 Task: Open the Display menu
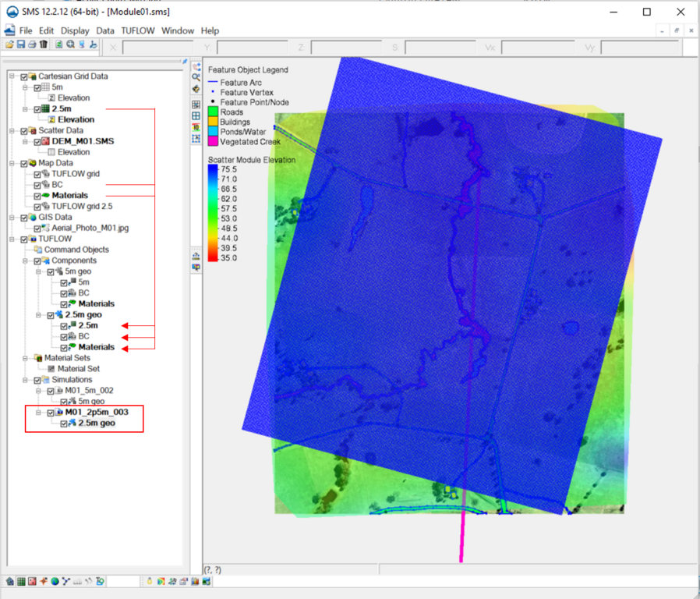tap(76, 30)
